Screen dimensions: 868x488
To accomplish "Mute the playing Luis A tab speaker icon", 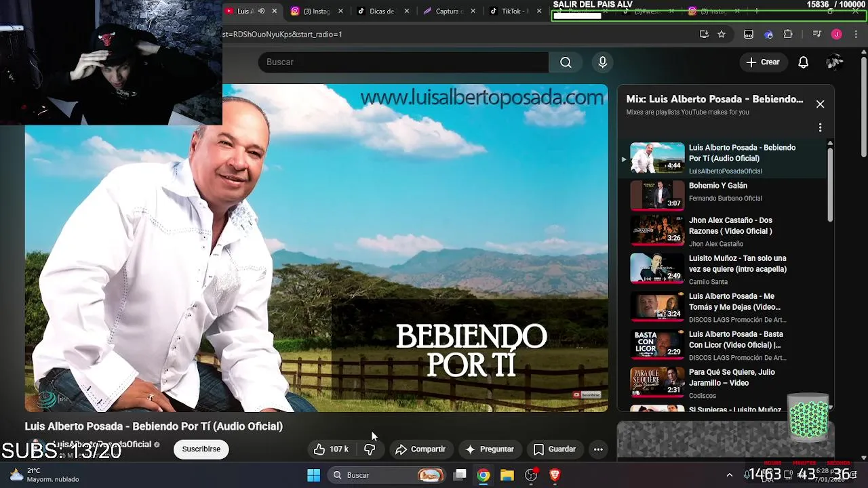I will (x=261, y=11).
